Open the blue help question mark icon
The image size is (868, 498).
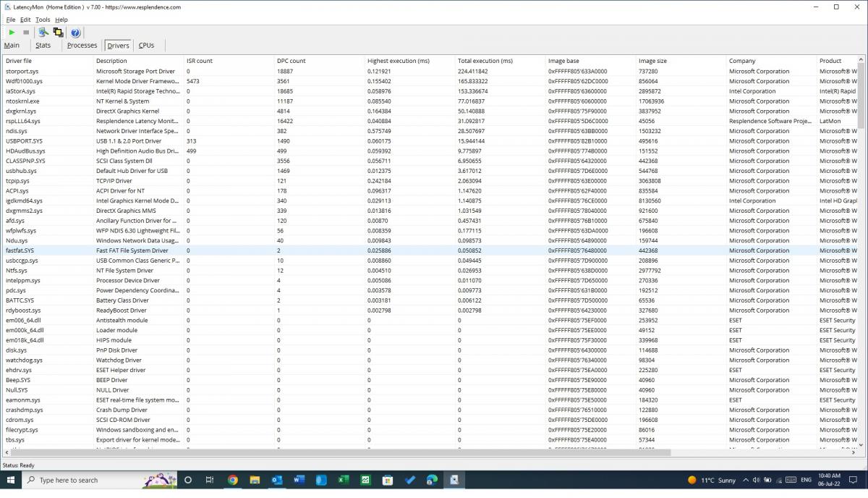(75, 33)
